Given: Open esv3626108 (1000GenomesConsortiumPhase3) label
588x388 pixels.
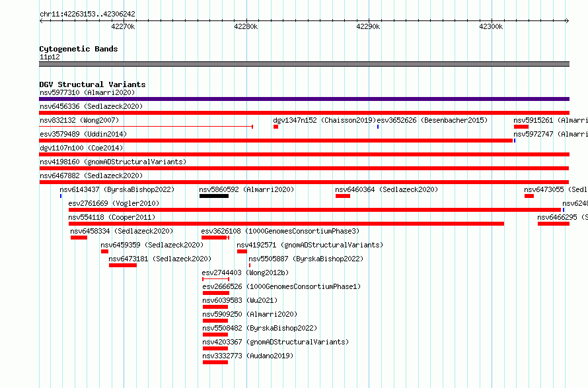Looking at the screenshot, I should pos(280,231).
